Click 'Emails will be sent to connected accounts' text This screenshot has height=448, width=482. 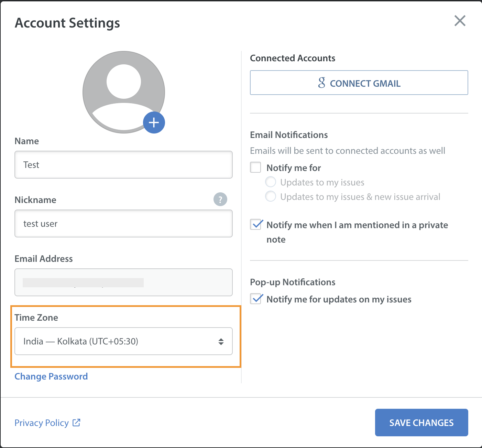point(348,151)
